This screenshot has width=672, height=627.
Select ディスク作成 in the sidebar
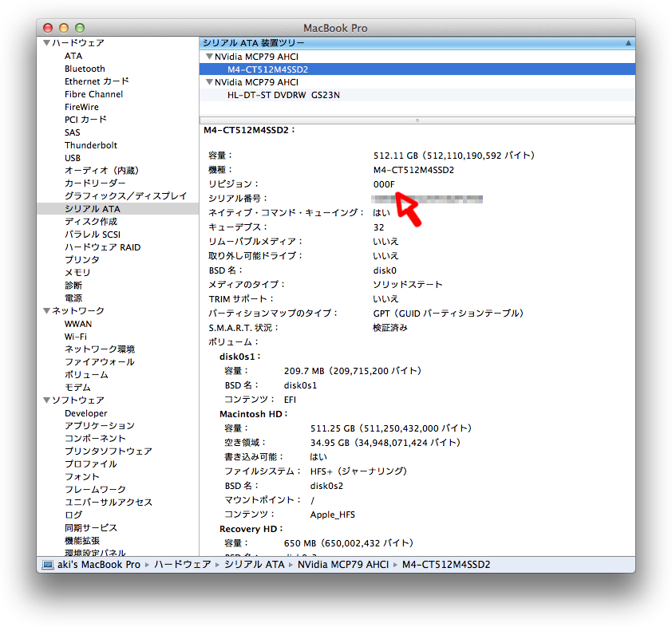[91, 222]
